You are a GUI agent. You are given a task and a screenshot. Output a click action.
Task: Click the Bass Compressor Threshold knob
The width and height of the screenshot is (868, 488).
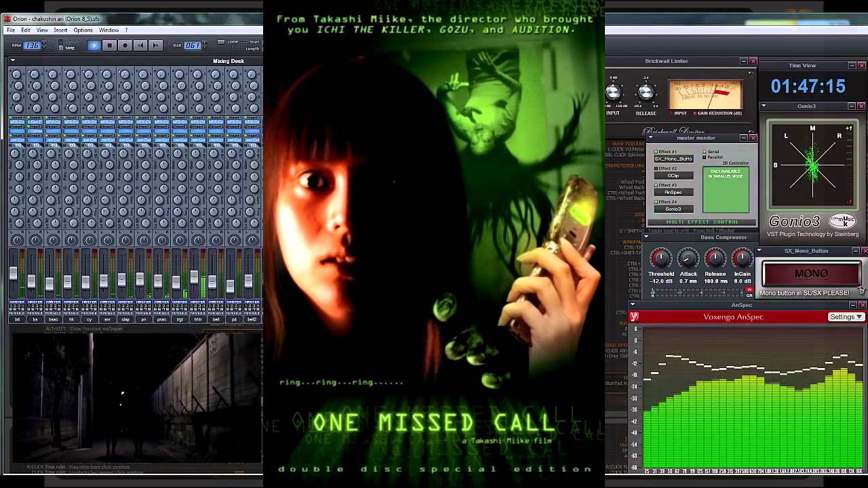(x=660, y=258)
